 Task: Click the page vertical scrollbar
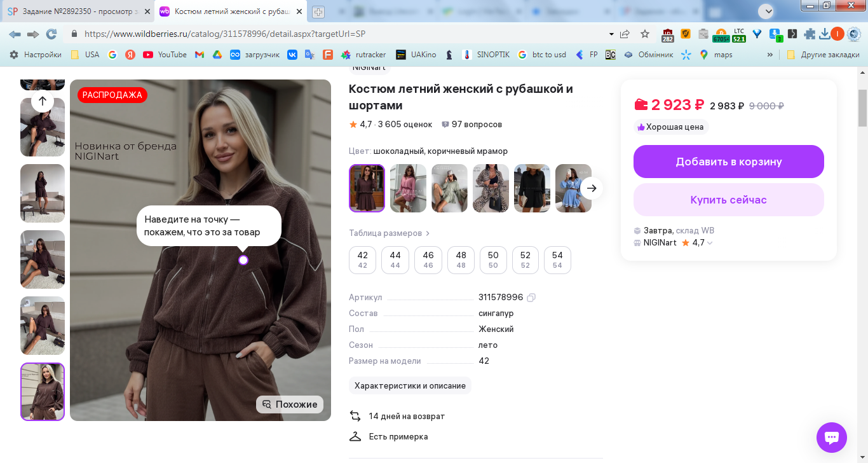(862, 108)
